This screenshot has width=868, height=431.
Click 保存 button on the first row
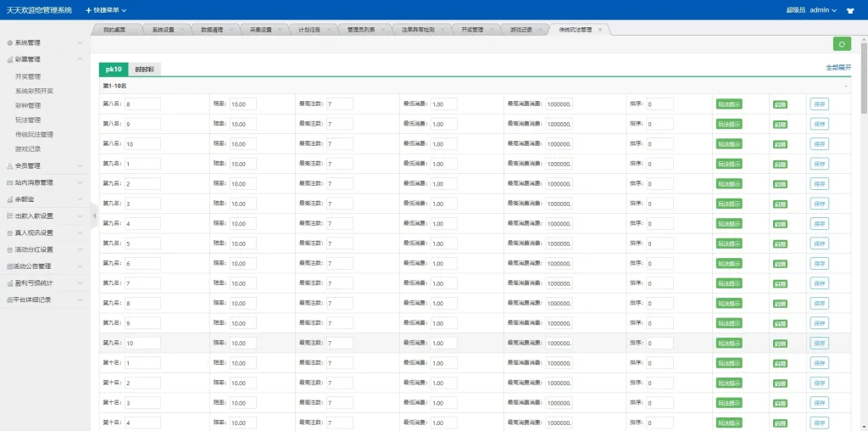pyautogui.click(x=819, y=104)
